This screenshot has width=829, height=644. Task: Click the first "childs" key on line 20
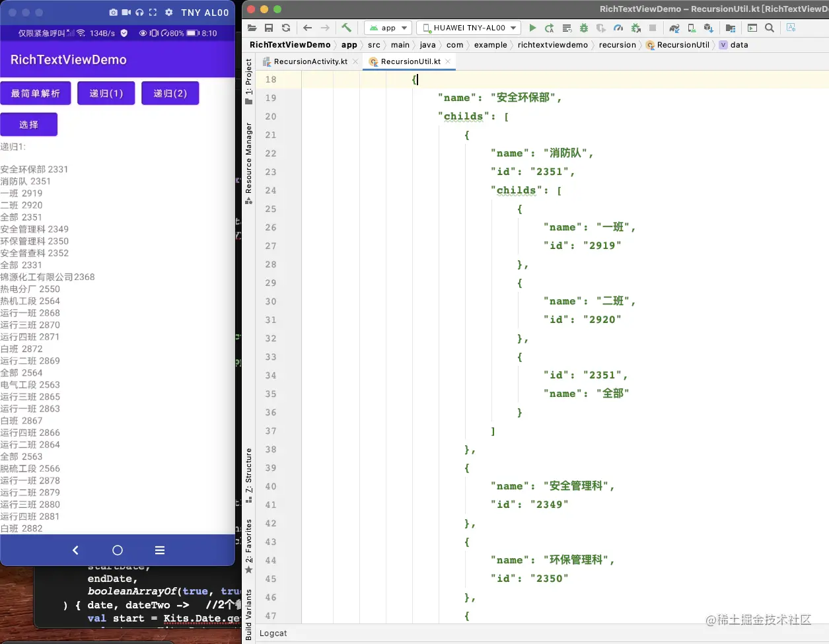point(465,116)
